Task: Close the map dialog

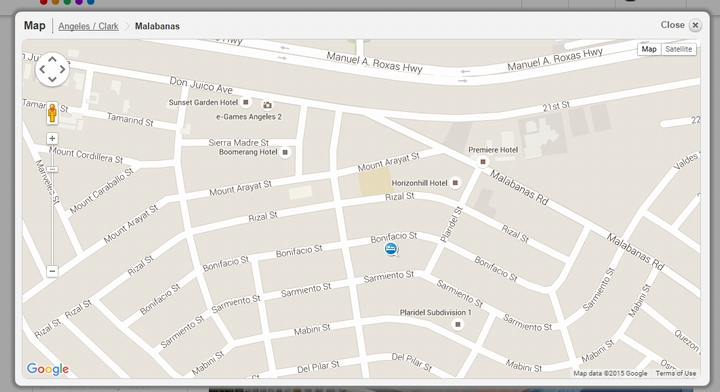Action: (695, 25)
